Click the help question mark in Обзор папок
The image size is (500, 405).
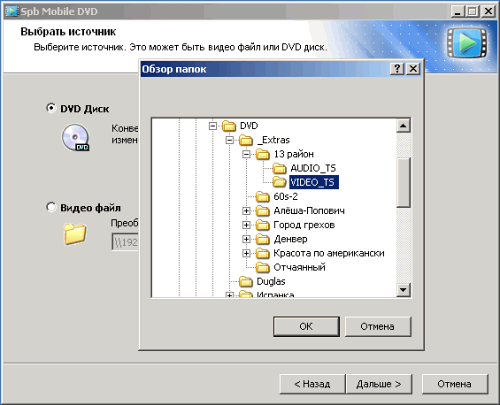click(397, 69)
